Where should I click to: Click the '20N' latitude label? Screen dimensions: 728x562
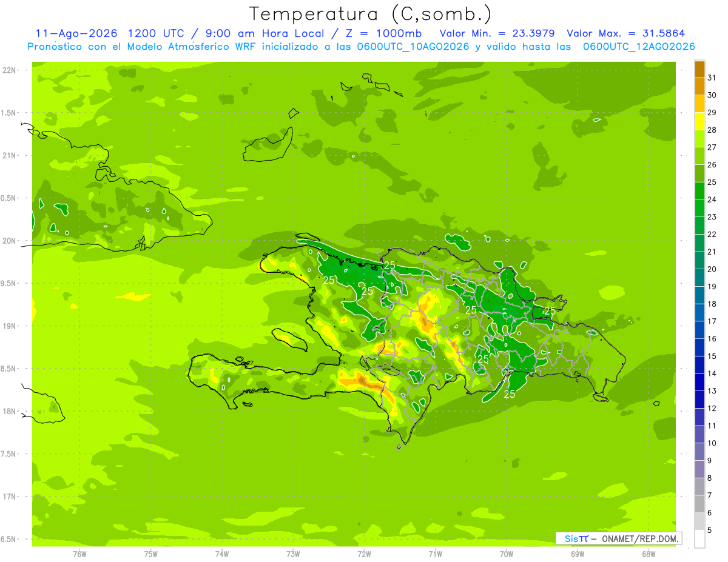(10, 241)
